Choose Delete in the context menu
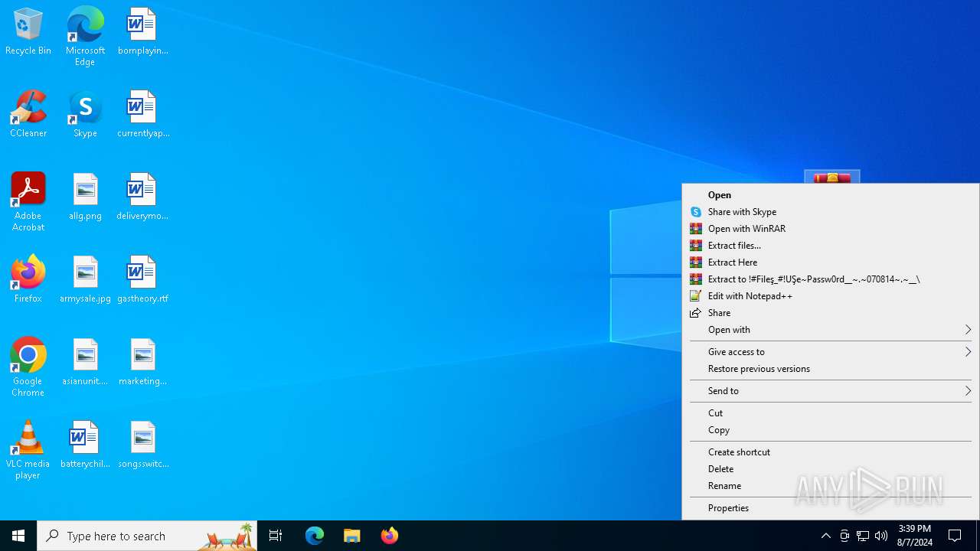 click(831, 469)
